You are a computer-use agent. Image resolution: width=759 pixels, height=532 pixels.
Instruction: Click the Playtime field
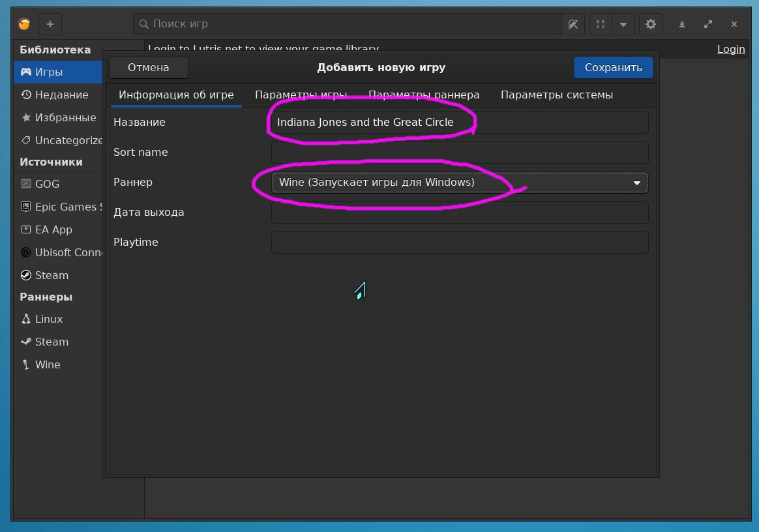[x=460, y=243]
